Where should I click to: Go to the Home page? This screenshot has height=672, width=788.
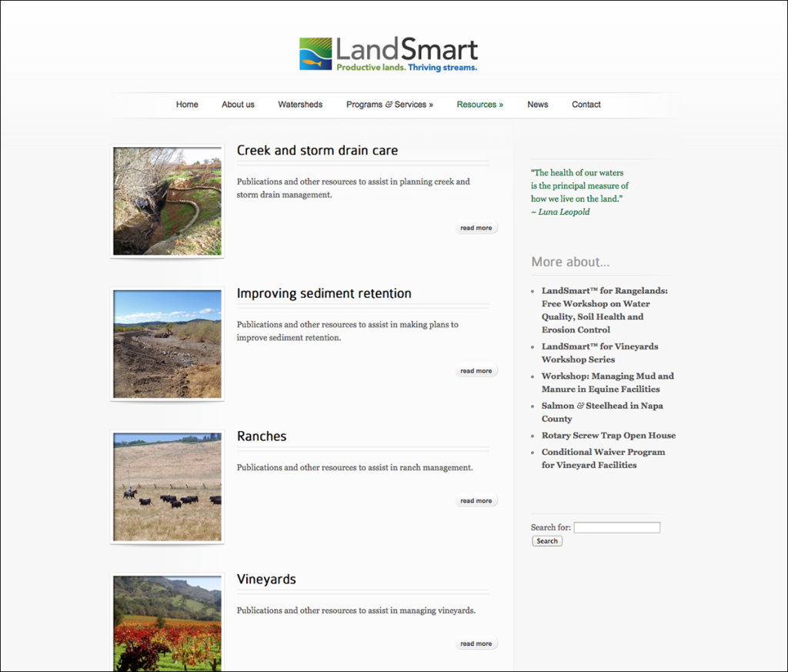pos(187,105)
